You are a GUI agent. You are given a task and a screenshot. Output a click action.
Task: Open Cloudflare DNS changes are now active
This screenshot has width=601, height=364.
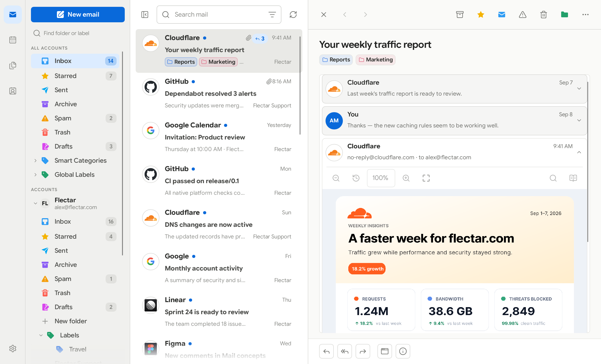pyautogui.click(x=219, y=225)
